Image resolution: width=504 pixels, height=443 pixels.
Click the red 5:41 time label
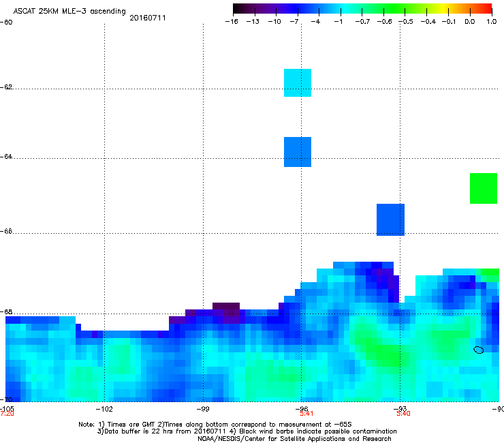pos(306,414)
